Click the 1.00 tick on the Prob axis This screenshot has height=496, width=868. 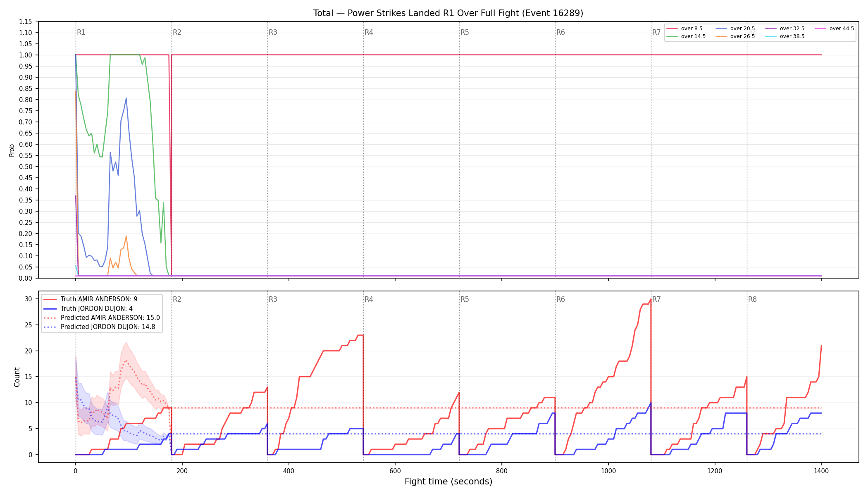tap(25, 55)
